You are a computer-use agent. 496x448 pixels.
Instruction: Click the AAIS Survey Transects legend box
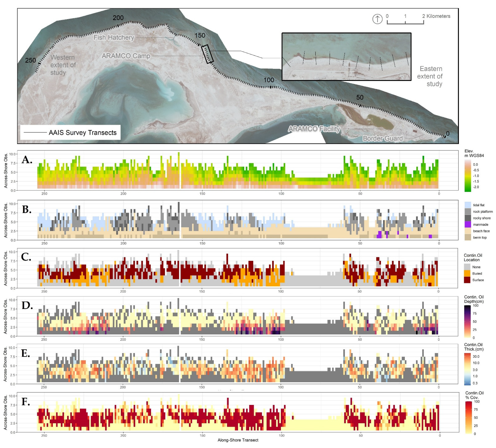pos(70,133)
